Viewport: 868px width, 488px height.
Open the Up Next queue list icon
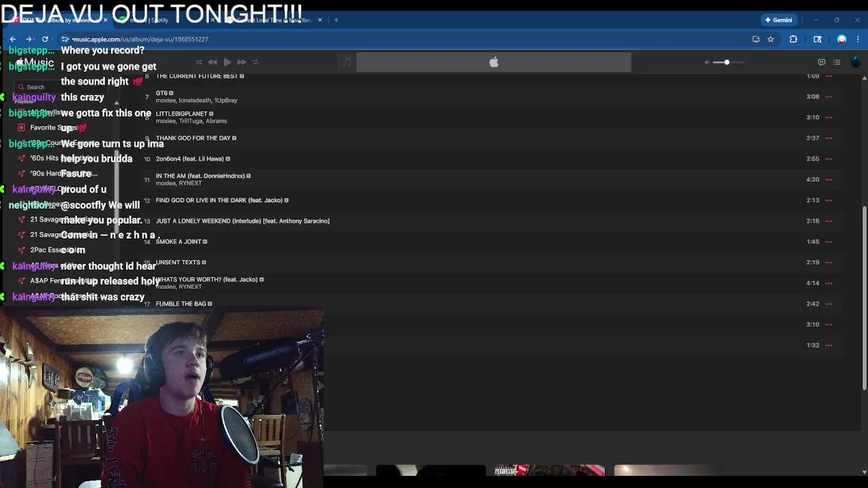837,62
